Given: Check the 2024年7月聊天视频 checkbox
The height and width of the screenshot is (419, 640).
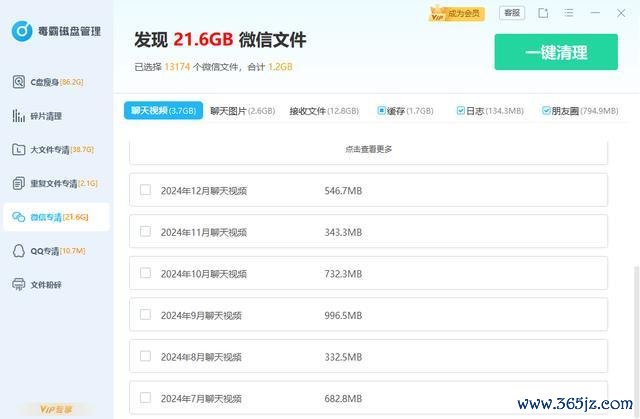Looking at the screenshot, I should coord(145,398).
